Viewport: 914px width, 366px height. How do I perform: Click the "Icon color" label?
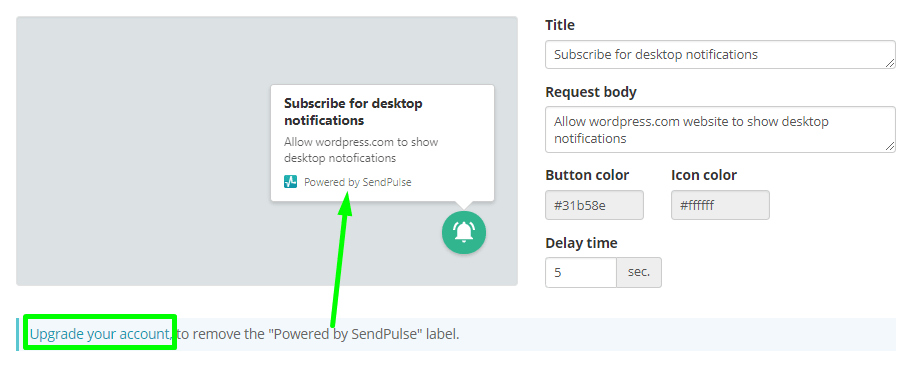pos(704,175)
